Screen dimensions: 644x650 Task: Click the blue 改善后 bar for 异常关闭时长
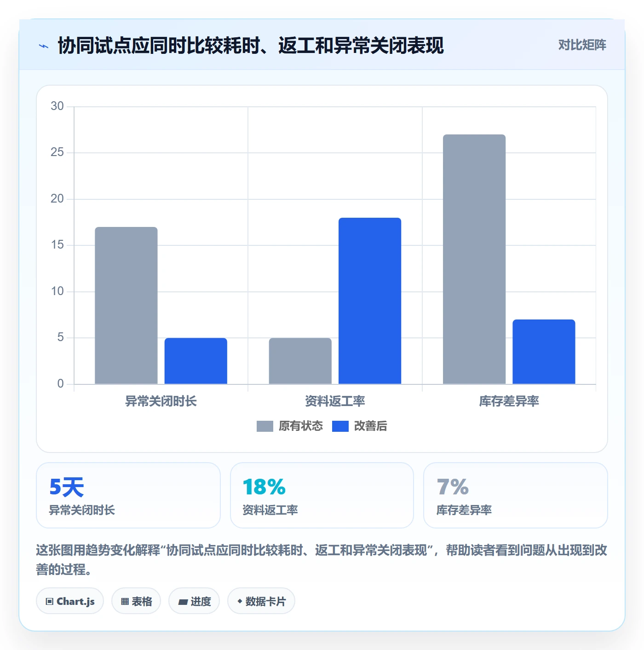196,361
